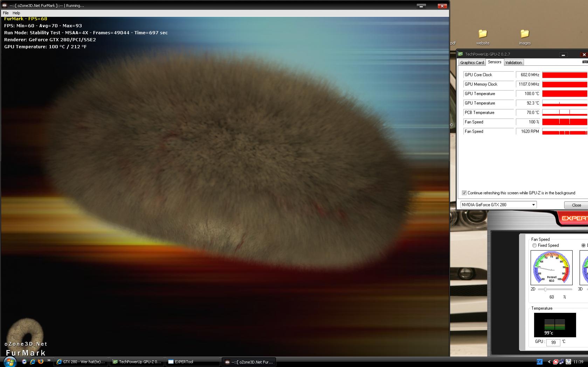Viewport: 588px width, 367px height.
Task: Expand the Quick Launch overflow chevron
Action: [x=49, y=360]
